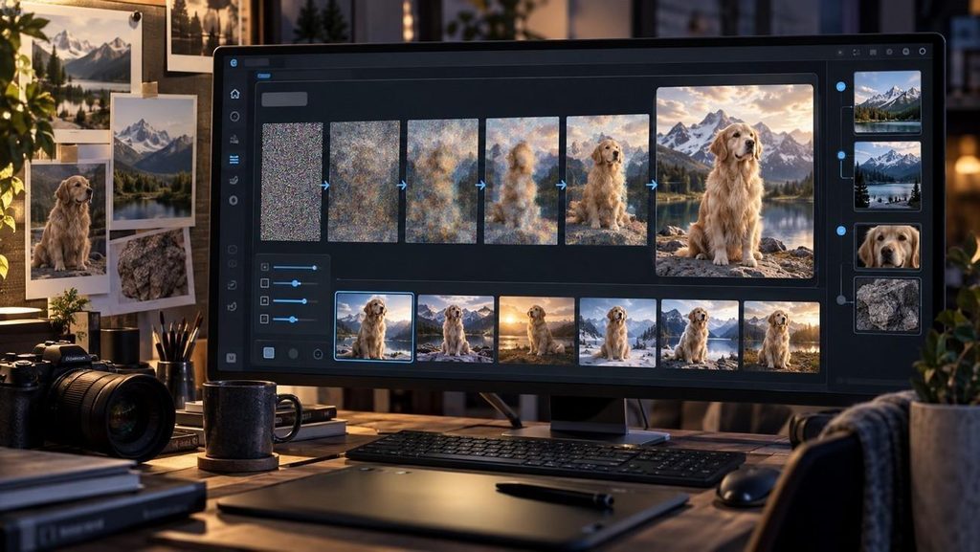Toggle the checkbox of the fourth slider row
Image resolution: width=980 pixels, height=552 pixels.
[264, 320]
